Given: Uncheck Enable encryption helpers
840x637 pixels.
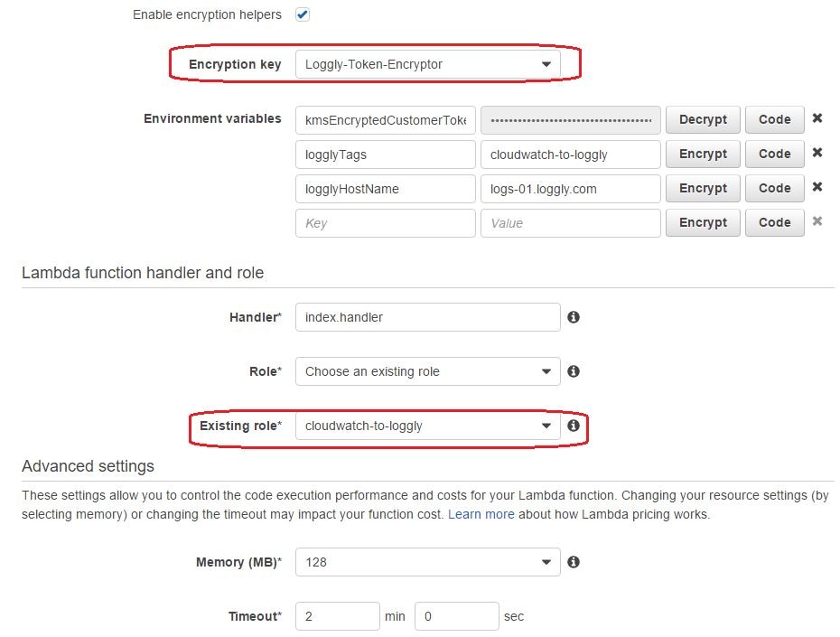Looking at the screenshot, I should 302,14.
